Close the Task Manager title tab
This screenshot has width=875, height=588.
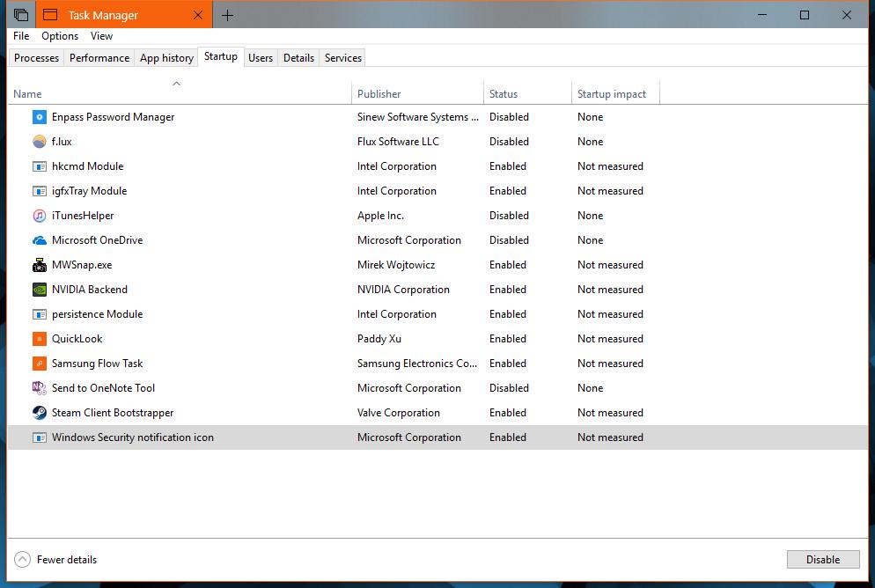pyautogui.click(x=197, y=15)
